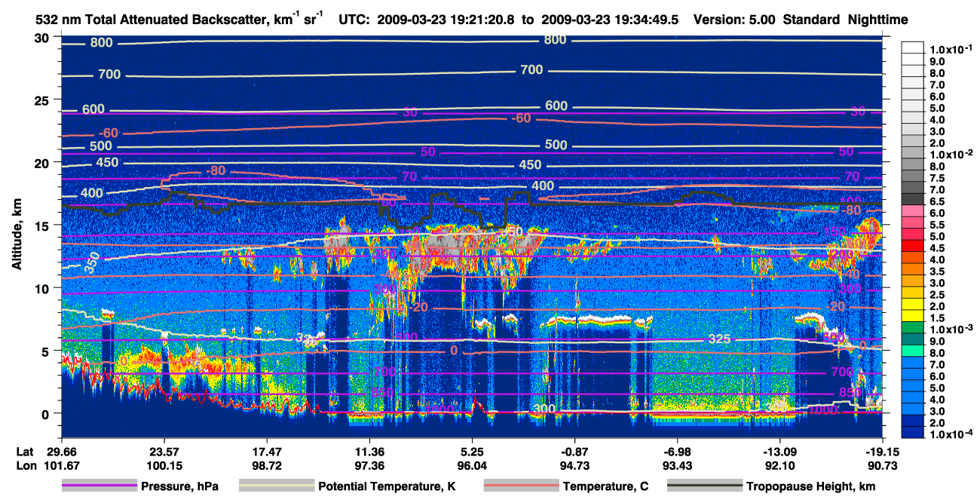Select latitude value 29.66
The image size is (980, 503).
tap(61, 452)
